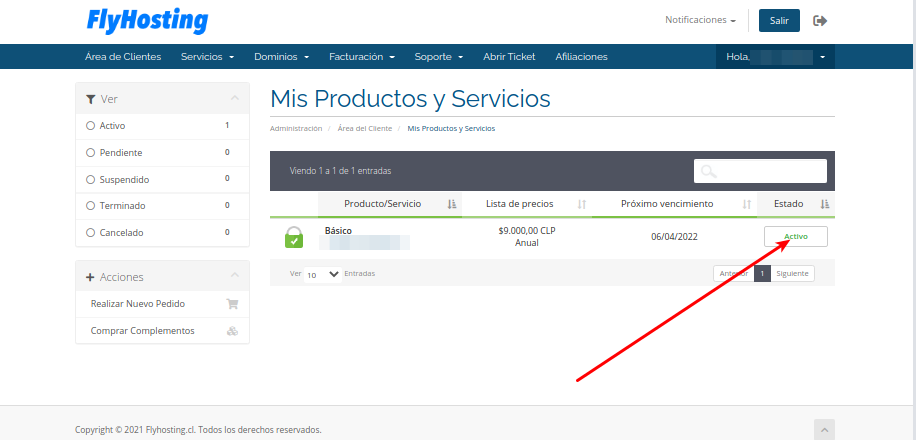
Task: Click the Siguiente pagination button
Action: (792, 273)
